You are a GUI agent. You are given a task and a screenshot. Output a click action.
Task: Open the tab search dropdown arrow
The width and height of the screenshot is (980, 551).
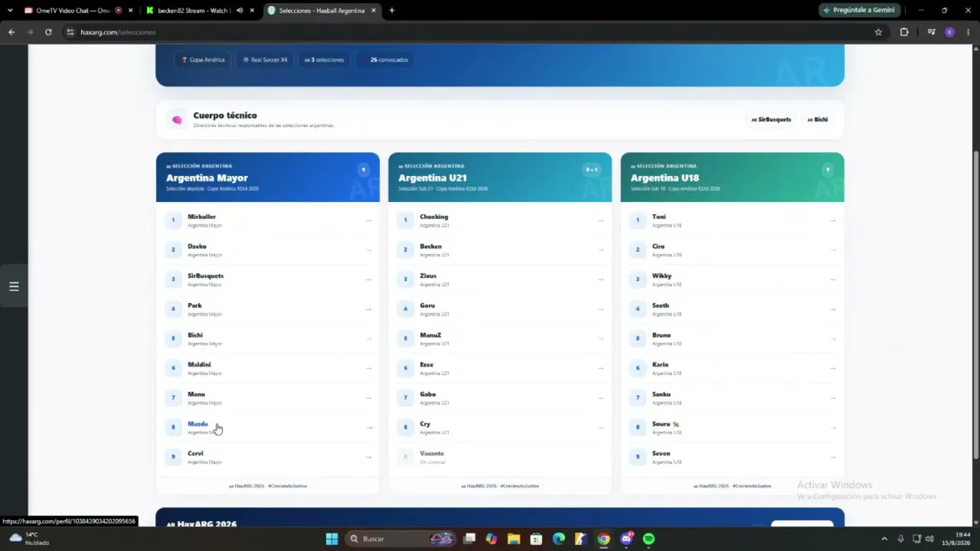coord(9,11)
